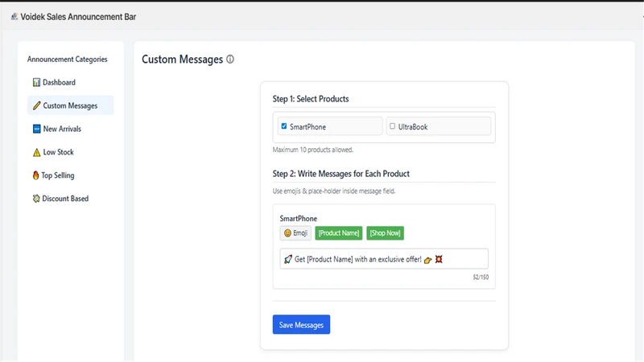Click the SmartPhone label above the message
The image size is (644, 362).
pyautogui.click(x=299, y=219)
